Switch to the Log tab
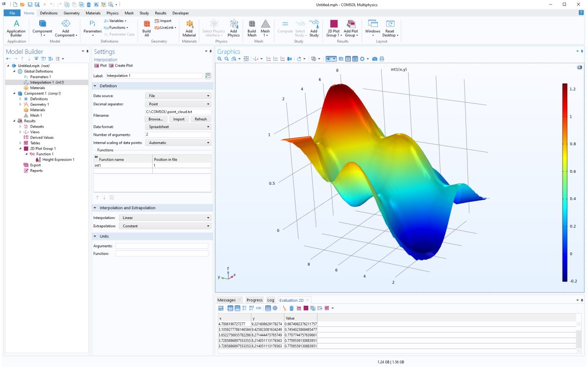Viewport: 588px width, 367px height. (x=270, y=300)
